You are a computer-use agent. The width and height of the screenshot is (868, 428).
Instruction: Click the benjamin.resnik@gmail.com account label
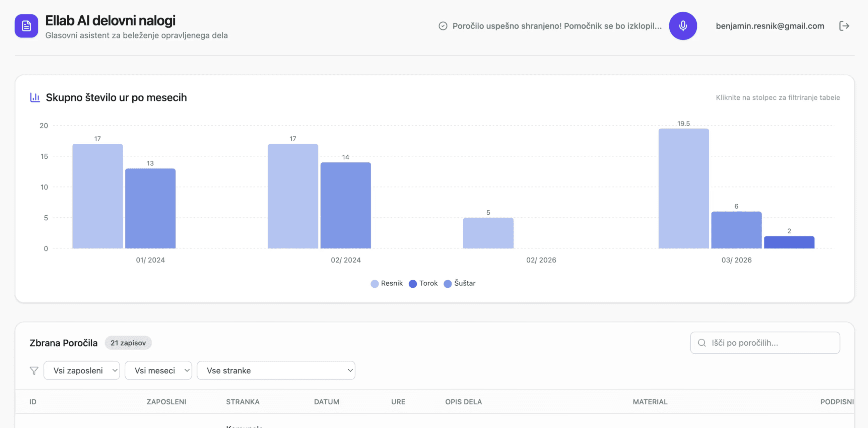770,26
